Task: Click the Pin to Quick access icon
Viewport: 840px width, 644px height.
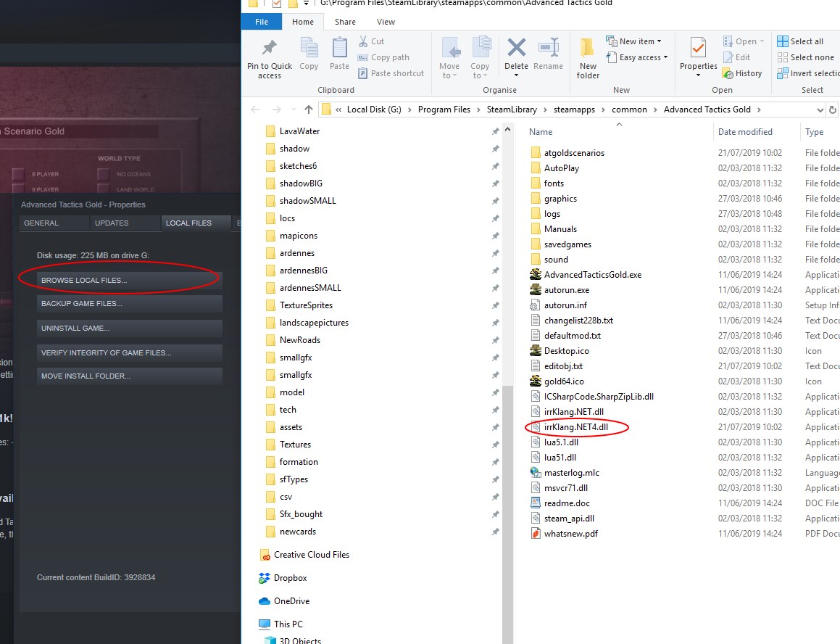Action: [x=269, y=48]
